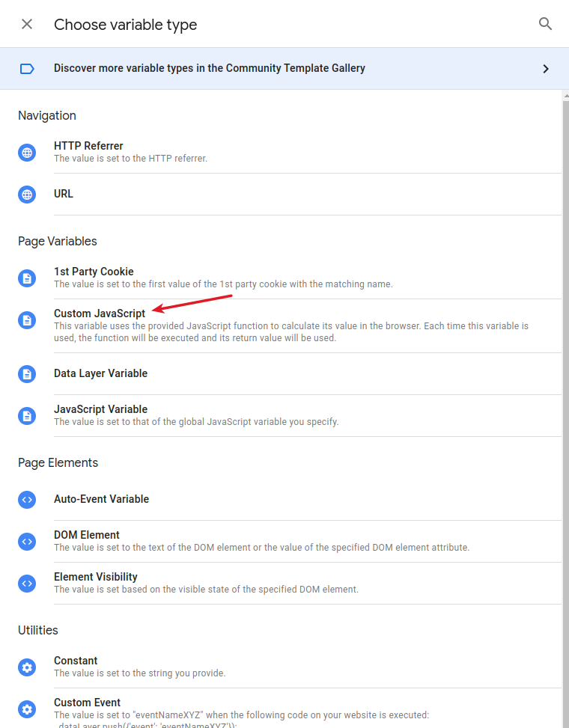The width and height of the screenshot is (569, 728).
Task: Click the Data Layer Variable icon
Action: point(27,374)
